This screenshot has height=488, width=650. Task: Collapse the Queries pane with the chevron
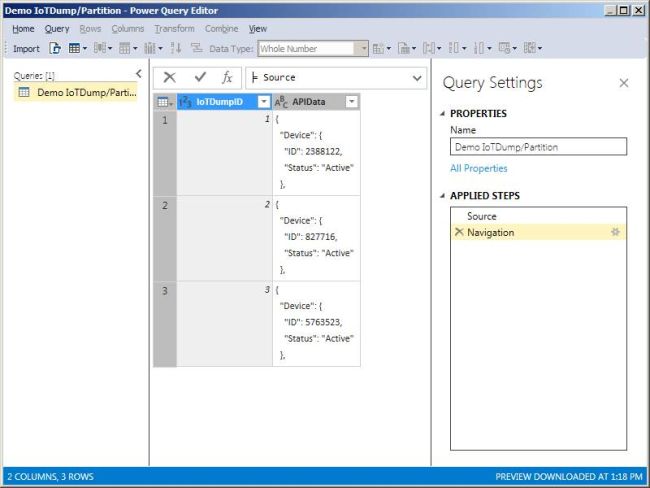click(x=139, y=74)
